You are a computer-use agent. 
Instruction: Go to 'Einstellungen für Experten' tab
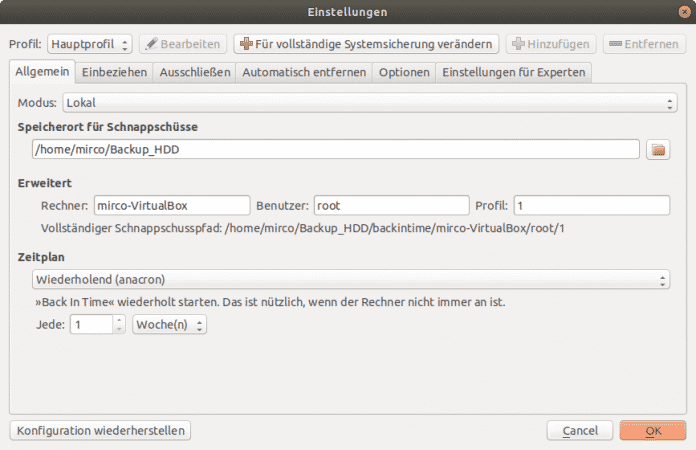tap(514, 73)
